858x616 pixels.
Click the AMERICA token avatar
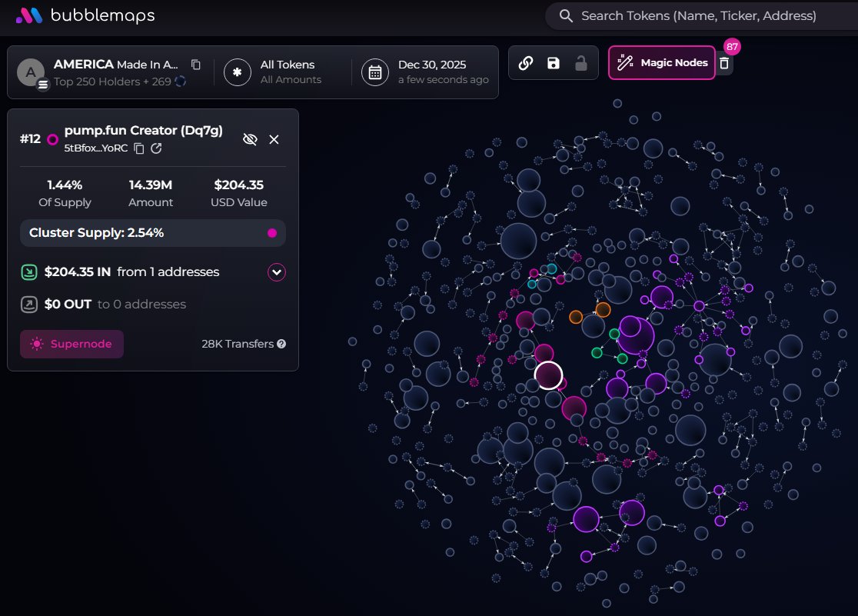click(x=31, y=72)
